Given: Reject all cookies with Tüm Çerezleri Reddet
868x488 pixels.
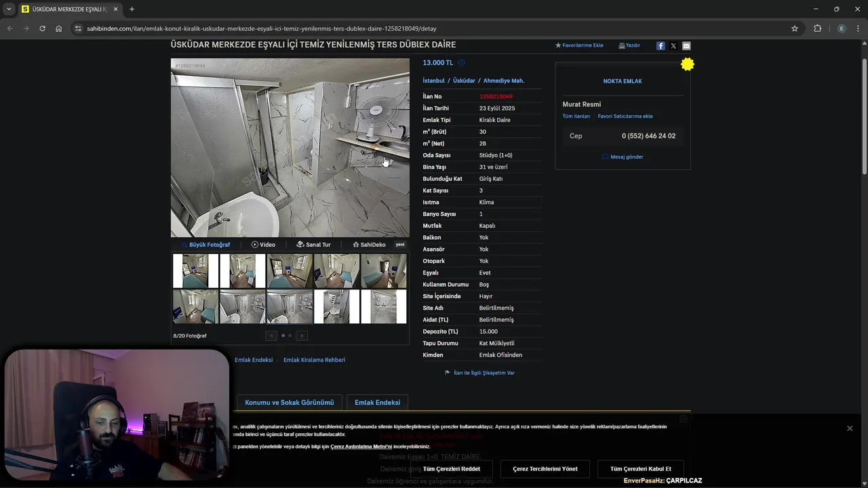Looking at the screenshot, I should tap(452, 469).
